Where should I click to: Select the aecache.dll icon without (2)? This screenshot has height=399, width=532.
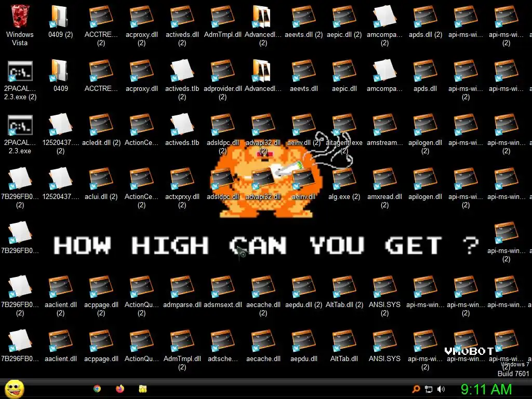coord(263,340)
